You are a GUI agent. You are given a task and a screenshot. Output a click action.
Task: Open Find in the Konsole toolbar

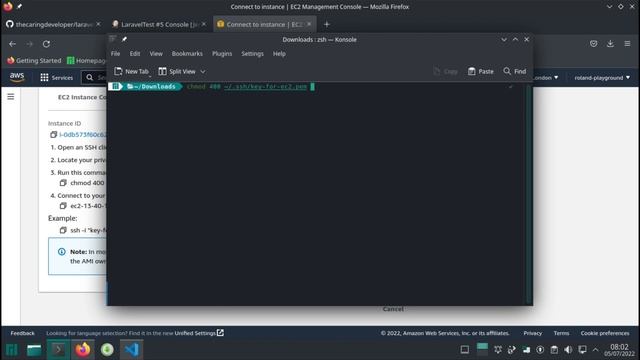click(x=515, y=71)
